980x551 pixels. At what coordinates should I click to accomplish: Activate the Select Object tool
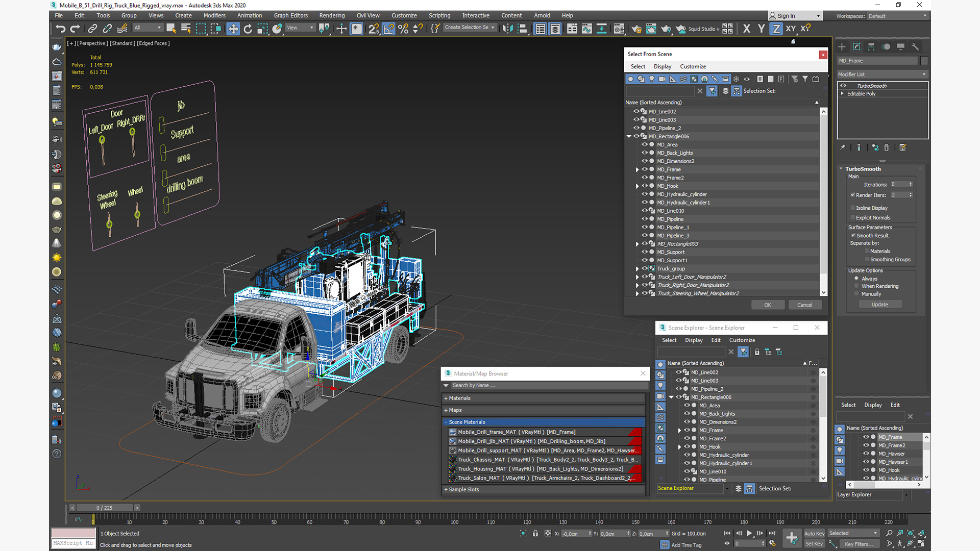click(x=171, y=29)
